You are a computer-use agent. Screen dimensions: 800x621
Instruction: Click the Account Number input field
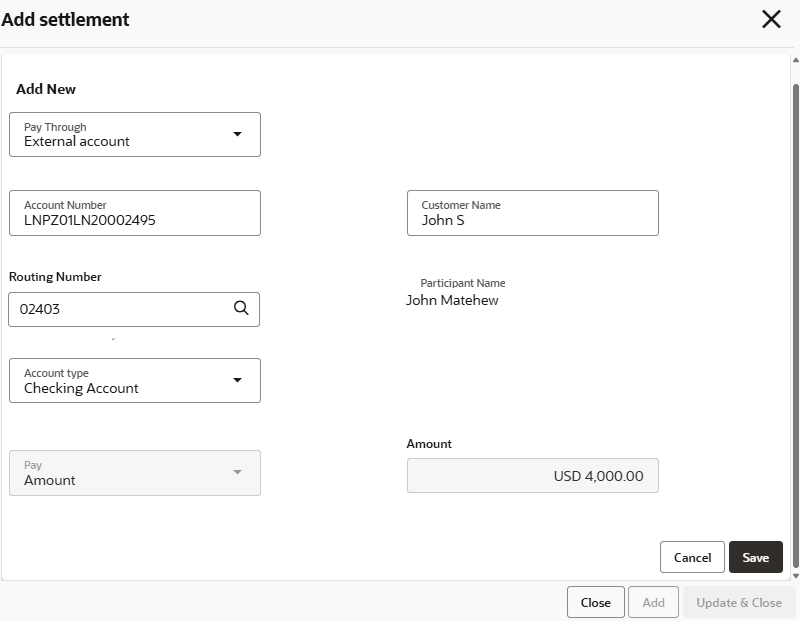[x=135, y=213]
